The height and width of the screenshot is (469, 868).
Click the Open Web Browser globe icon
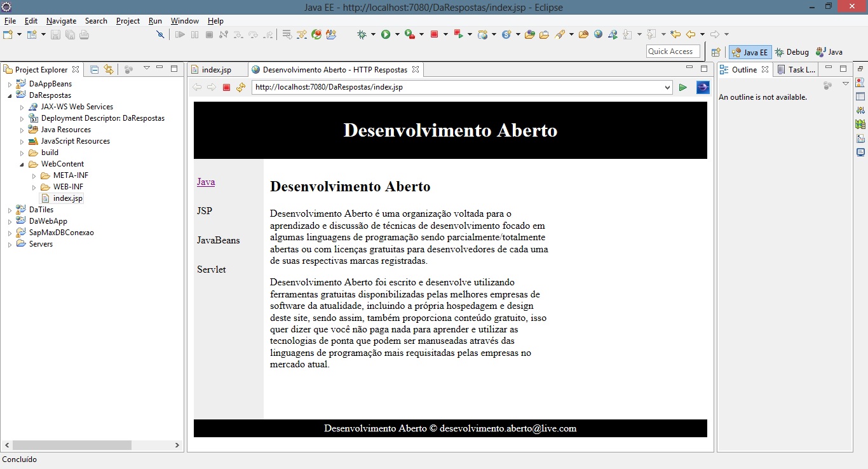(598, 34)
